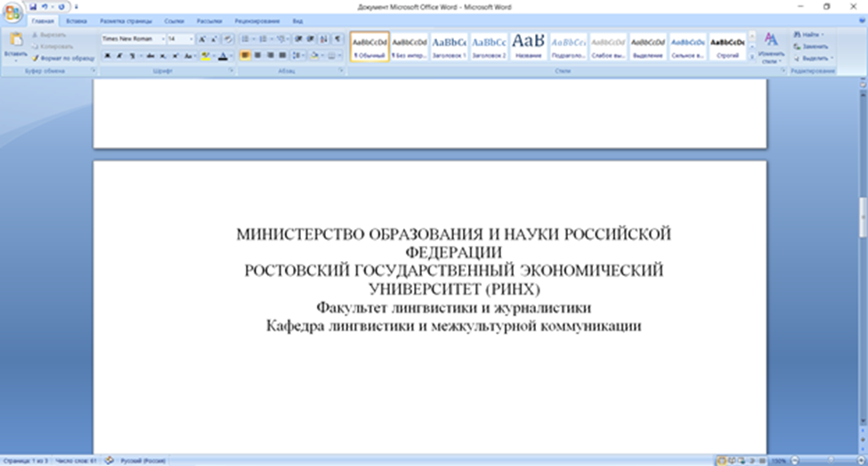Open shading fill color dropdown
This screenshot has height=466, width=868.
(x=323, y=56)
